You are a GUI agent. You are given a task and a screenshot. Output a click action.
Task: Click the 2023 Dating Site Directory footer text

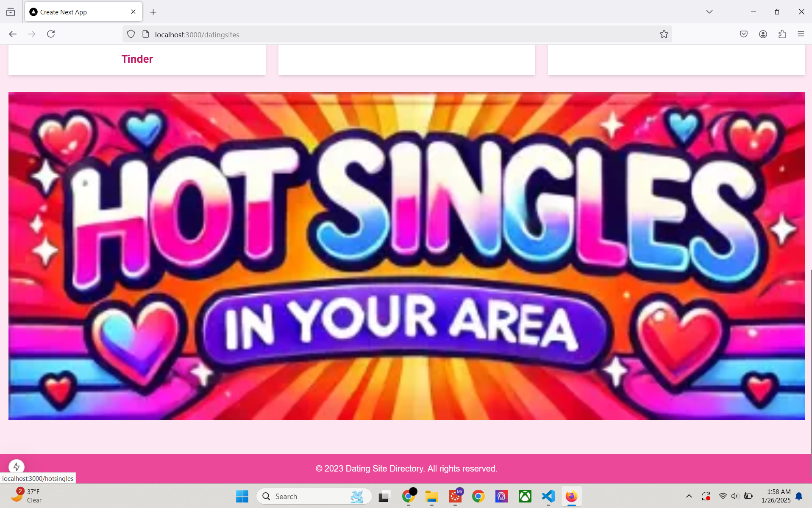[x=406, y=469]
